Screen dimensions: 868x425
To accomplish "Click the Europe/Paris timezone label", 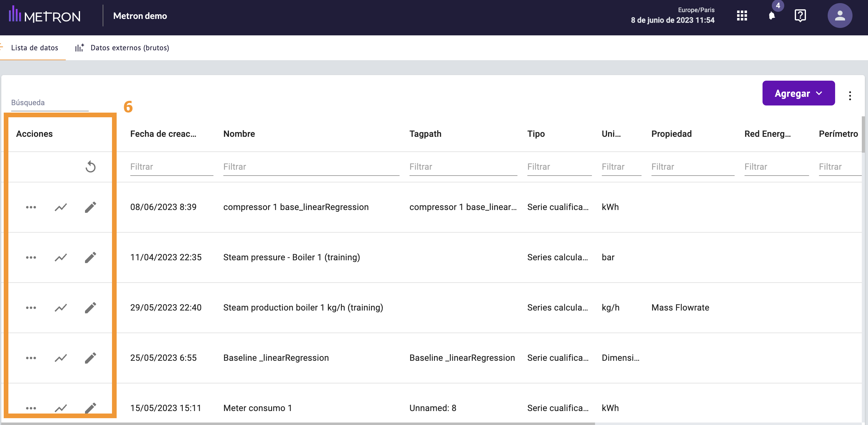I will point(696,10).
